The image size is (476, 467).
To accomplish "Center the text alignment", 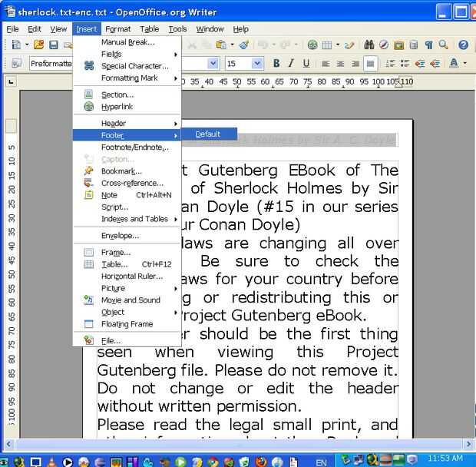I will (340, 64).
